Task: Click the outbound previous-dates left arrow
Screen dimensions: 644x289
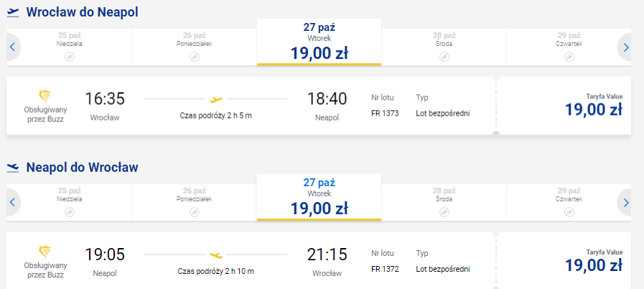Action: (12, 47)
